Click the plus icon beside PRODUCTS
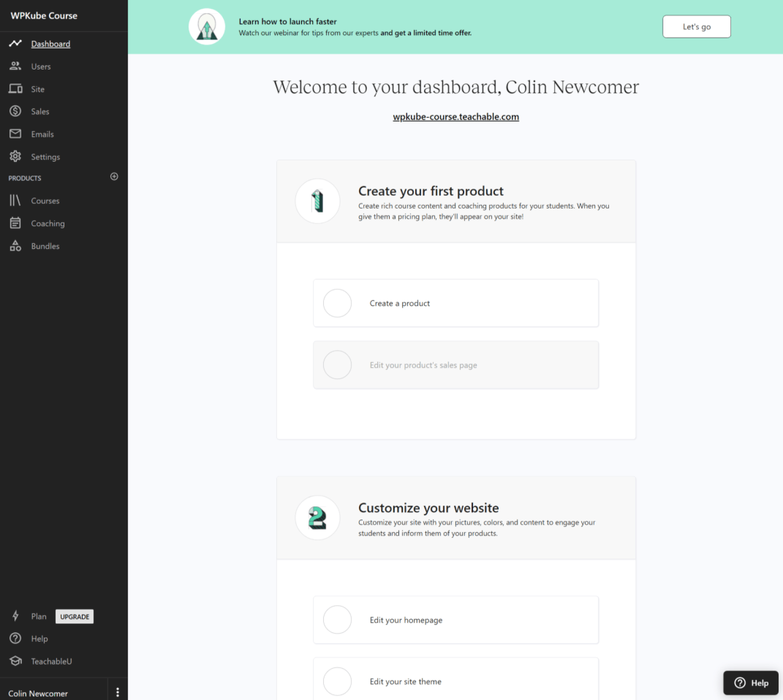783x700 pixels. pos(114,177)
